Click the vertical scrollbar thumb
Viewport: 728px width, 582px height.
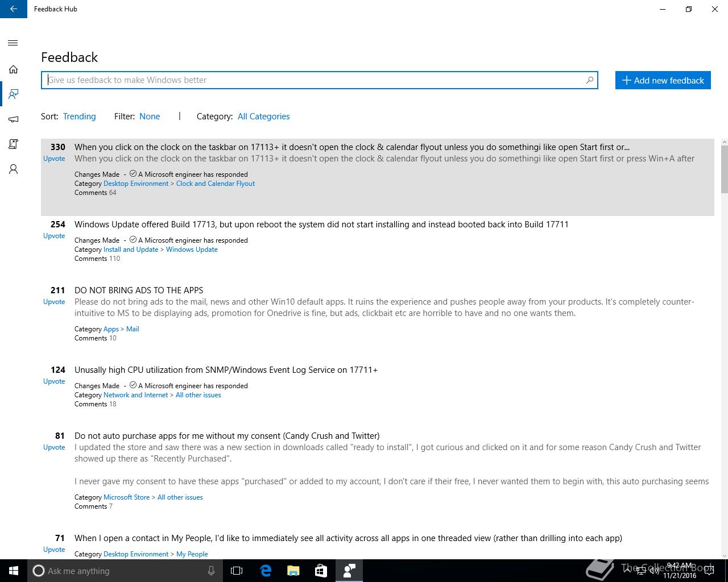click(x=724, y=169)
